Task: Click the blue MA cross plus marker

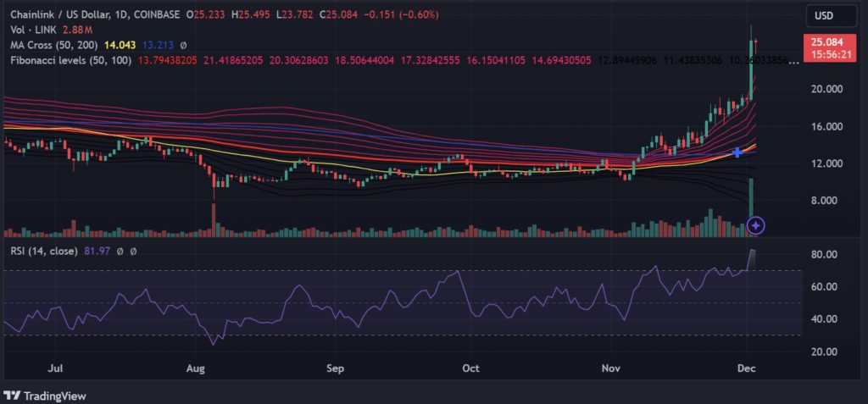Action: pos(737,152)
